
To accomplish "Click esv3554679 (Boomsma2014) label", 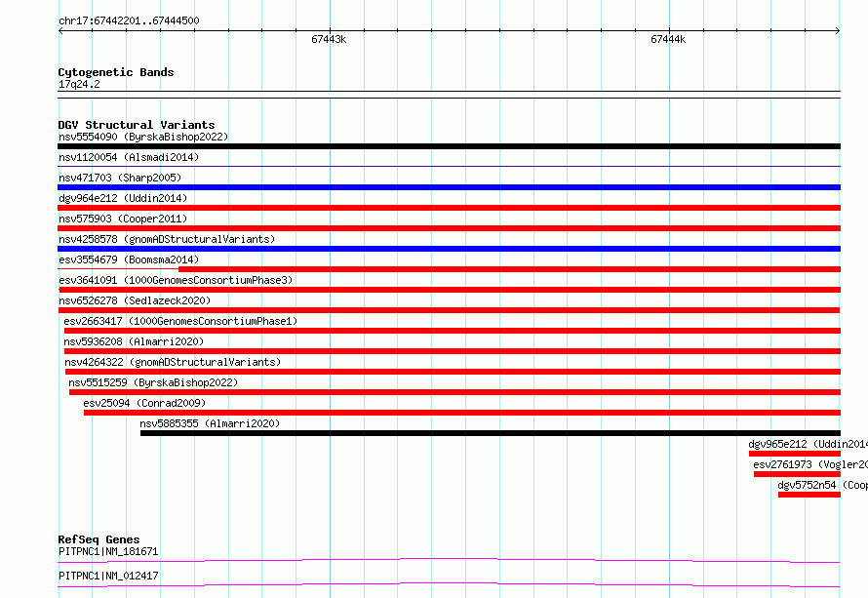I will pos(129,259).
